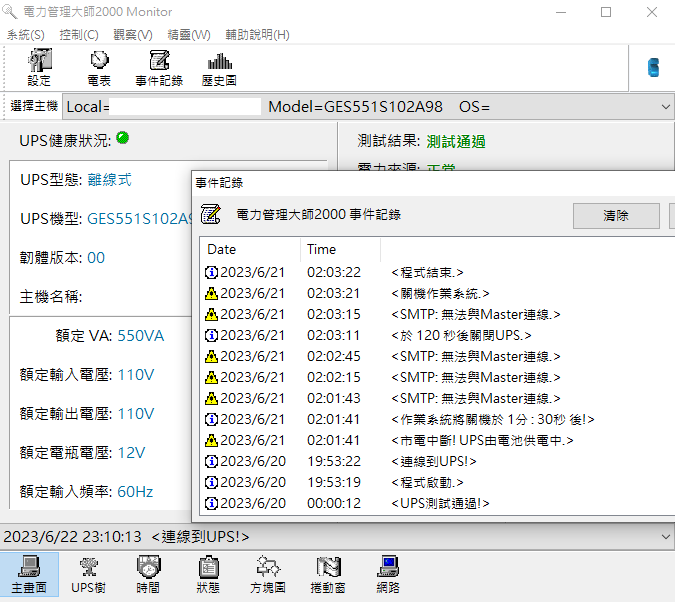Open the 狀態 status view

pyautogui.click(x=209, y=575)
